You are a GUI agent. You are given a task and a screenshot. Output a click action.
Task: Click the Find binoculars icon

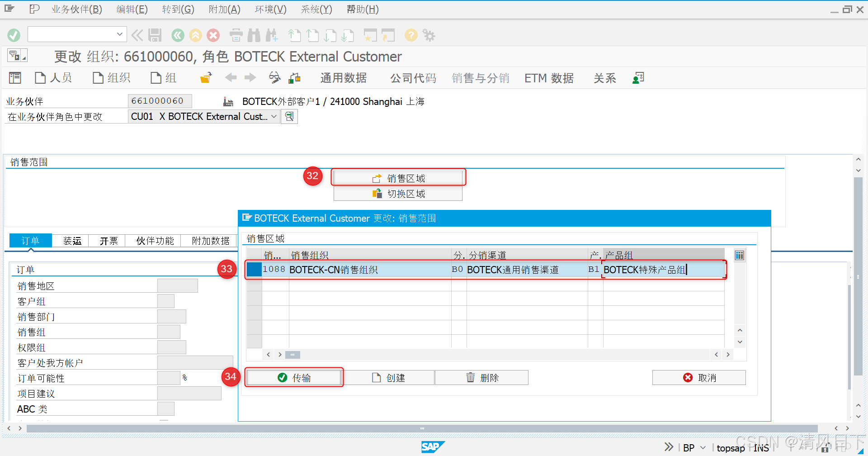254,35
